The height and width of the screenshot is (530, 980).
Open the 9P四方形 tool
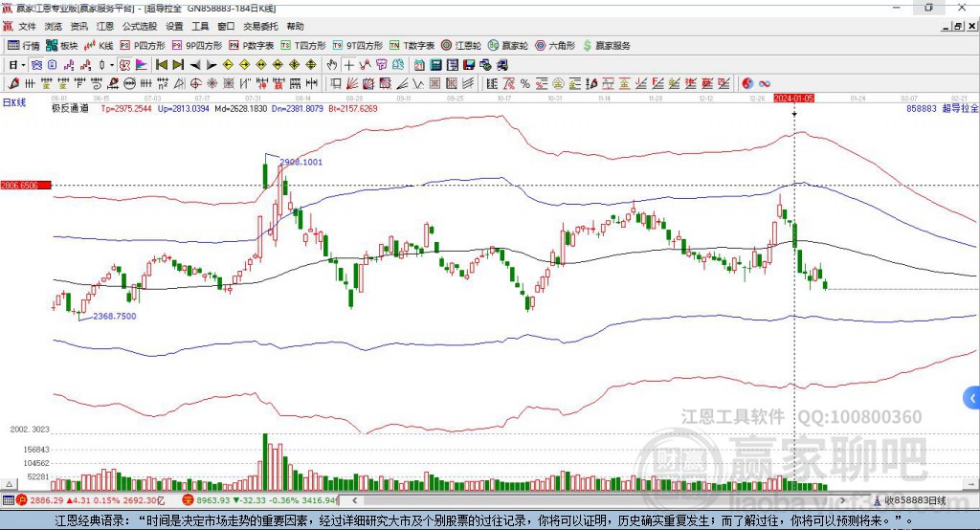click(x=197, y=46)
